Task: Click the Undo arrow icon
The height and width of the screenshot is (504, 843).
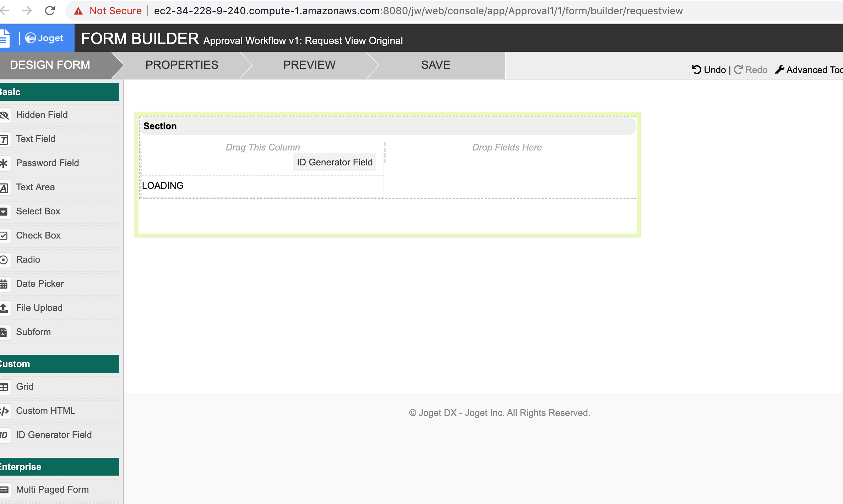Action: tap(696, 70)
